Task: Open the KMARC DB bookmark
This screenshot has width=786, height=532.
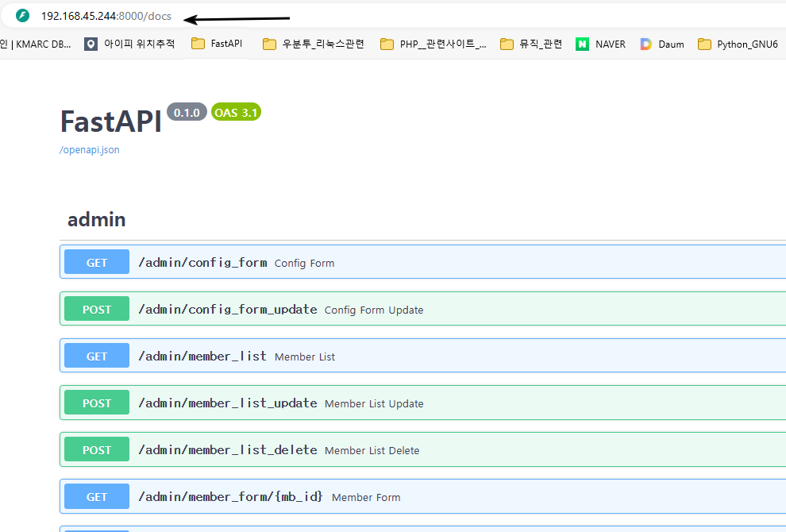Action: point(36,44)
